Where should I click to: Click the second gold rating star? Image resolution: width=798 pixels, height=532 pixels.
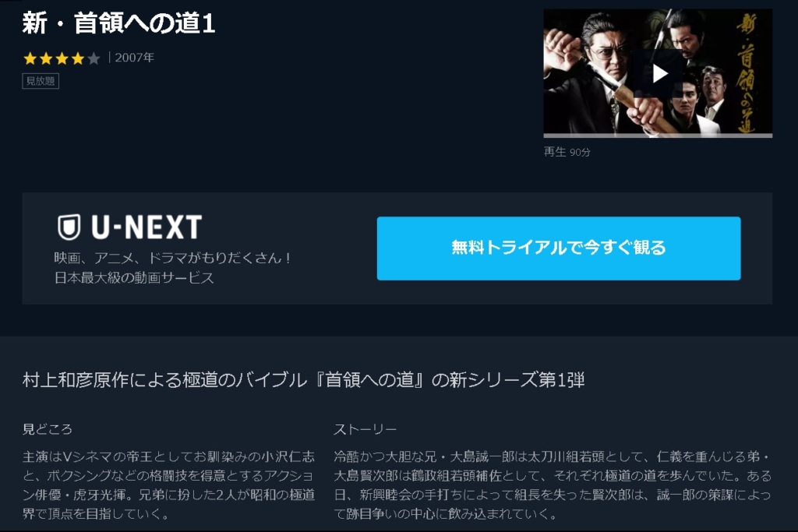coord(46,58)
